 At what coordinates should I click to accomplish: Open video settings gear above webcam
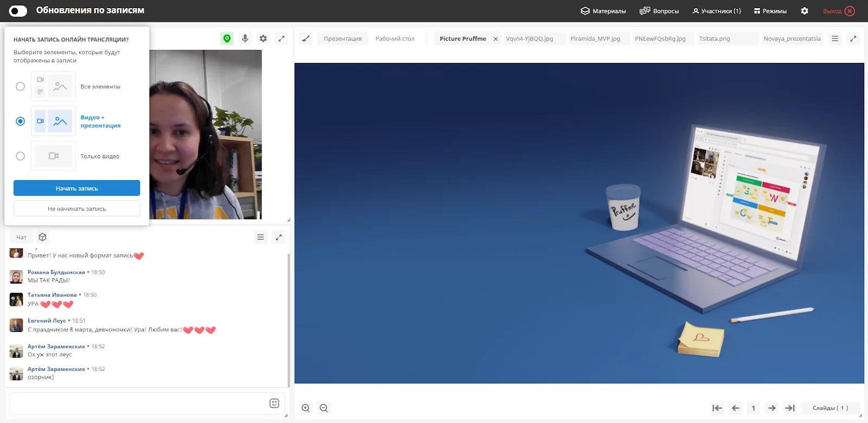263,39
